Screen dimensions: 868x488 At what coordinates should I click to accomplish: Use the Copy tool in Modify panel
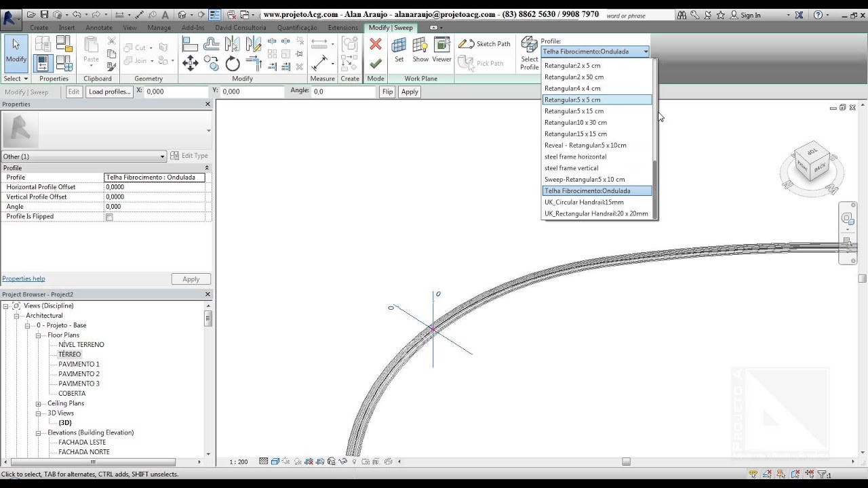(212, 64)
